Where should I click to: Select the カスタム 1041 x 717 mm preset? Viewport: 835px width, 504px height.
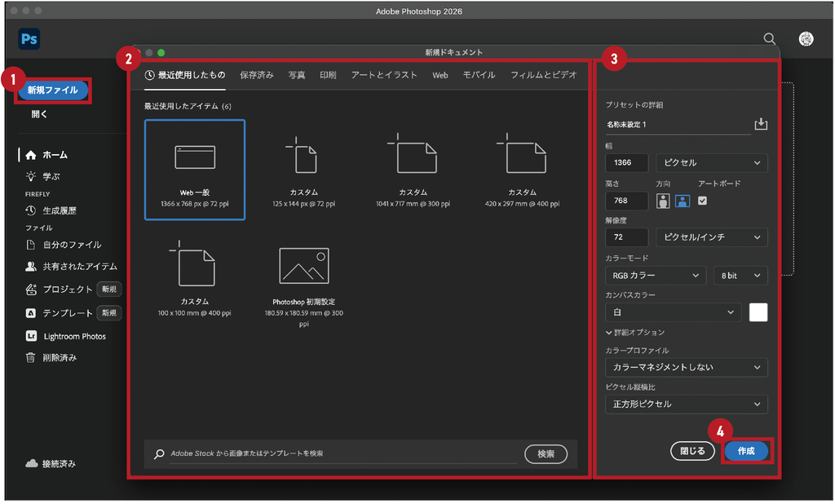413,170
